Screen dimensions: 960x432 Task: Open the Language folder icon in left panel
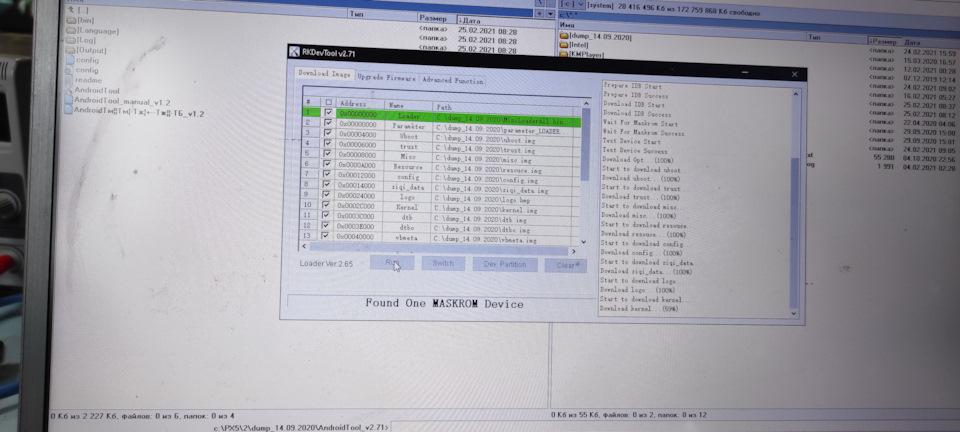click(72, 31)
